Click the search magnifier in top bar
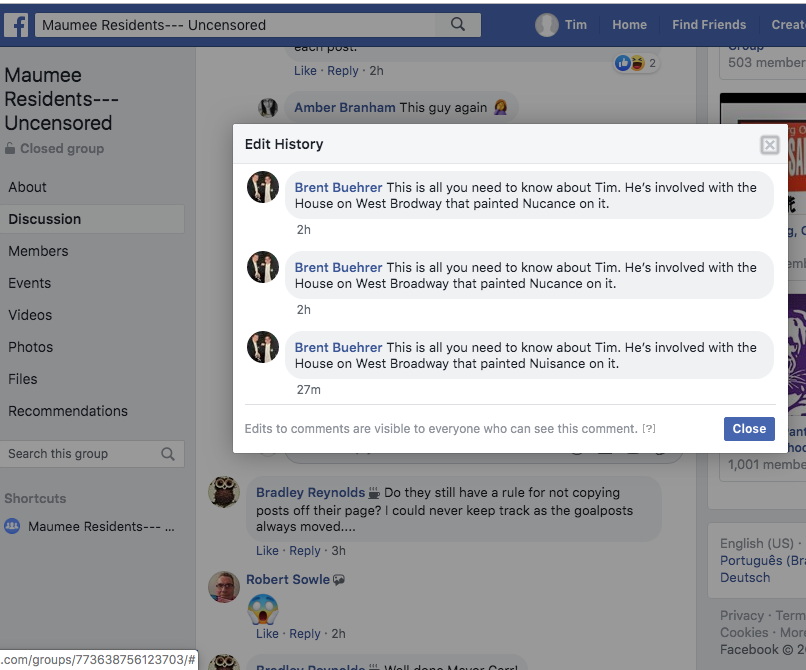This screenshot has width=806, height=670. tap(458, 25)
